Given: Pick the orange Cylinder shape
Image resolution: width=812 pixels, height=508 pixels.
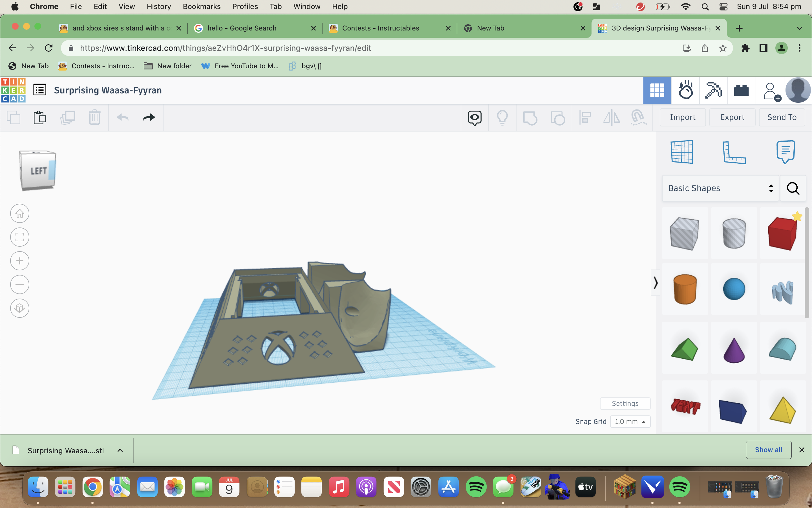Looking at the screenshot, I should [x=685, y=289].
